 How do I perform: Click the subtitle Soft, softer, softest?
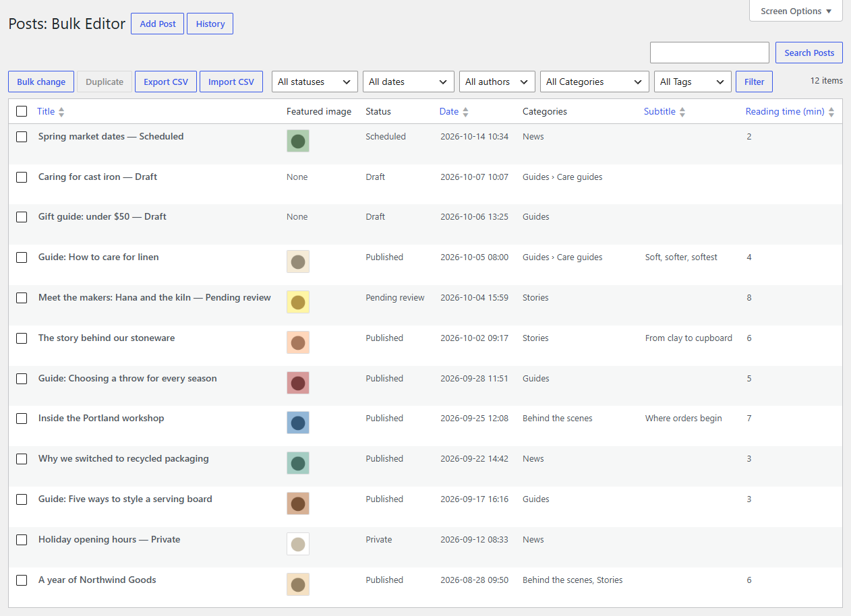pyautogui.click(x=681, y=257)
